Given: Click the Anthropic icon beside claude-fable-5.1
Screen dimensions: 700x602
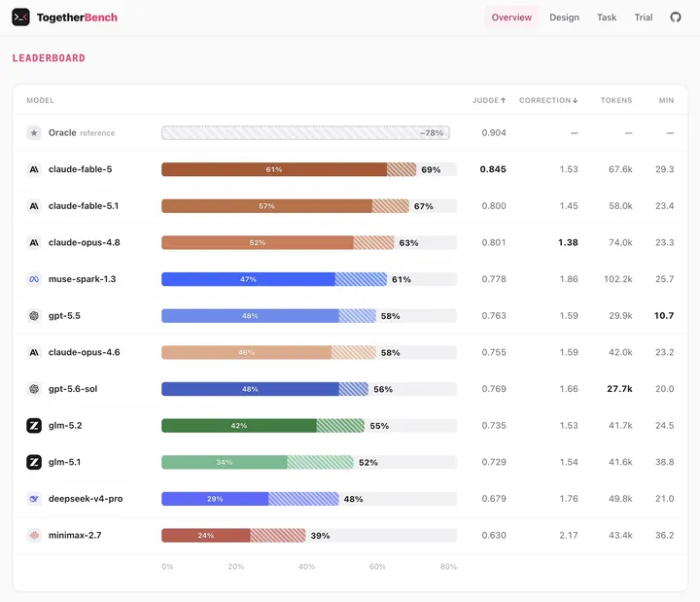Looking at the screenshot, I should pos(34,206).
